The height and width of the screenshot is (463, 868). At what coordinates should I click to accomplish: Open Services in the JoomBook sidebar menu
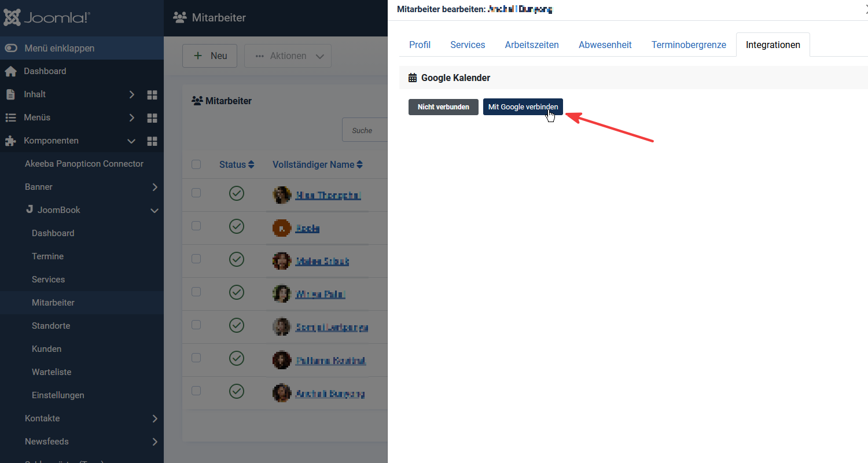pyautogui.click(x=49, y=280)
